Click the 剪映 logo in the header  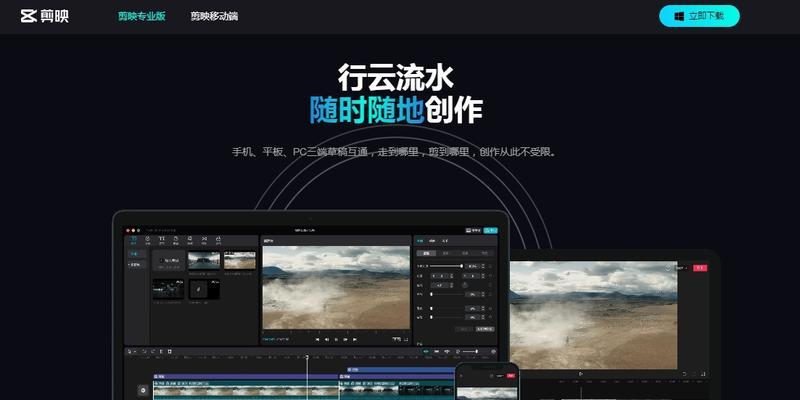(44, 16)
